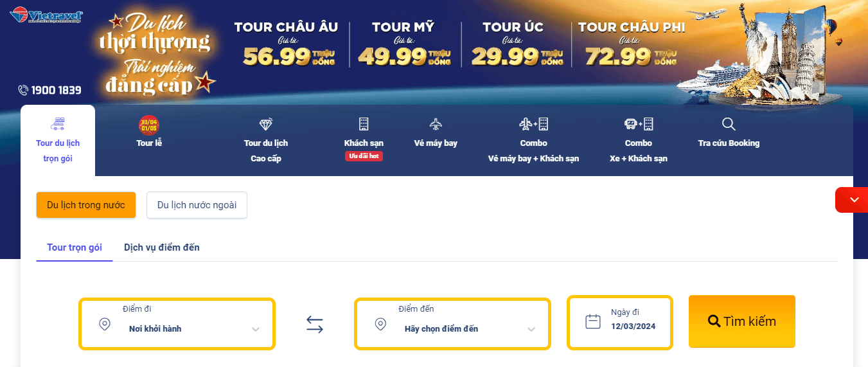The height and width of the screenshot is (367, 868).
Task: Select the Vé máy bay airplane icon
Action: 436,125
